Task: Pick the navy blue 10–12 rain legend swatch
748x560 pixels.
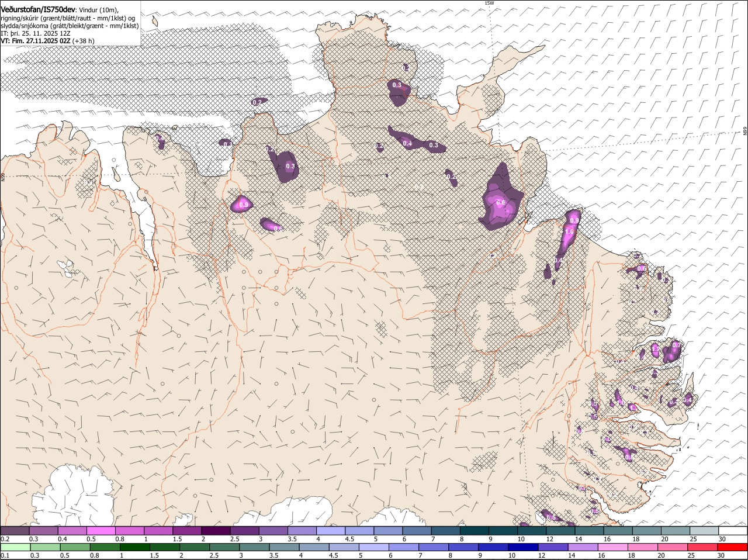Action: (x=524, y=547)
